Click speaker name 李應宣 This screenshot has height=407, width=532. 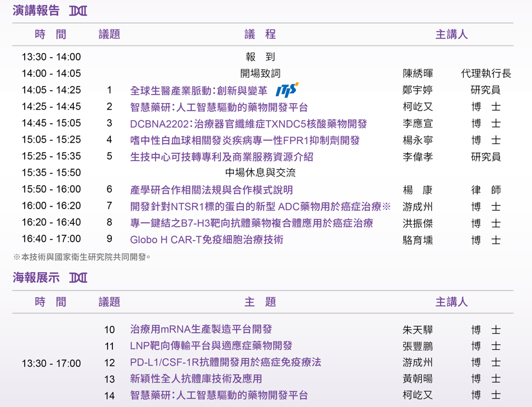click(418, 124)
